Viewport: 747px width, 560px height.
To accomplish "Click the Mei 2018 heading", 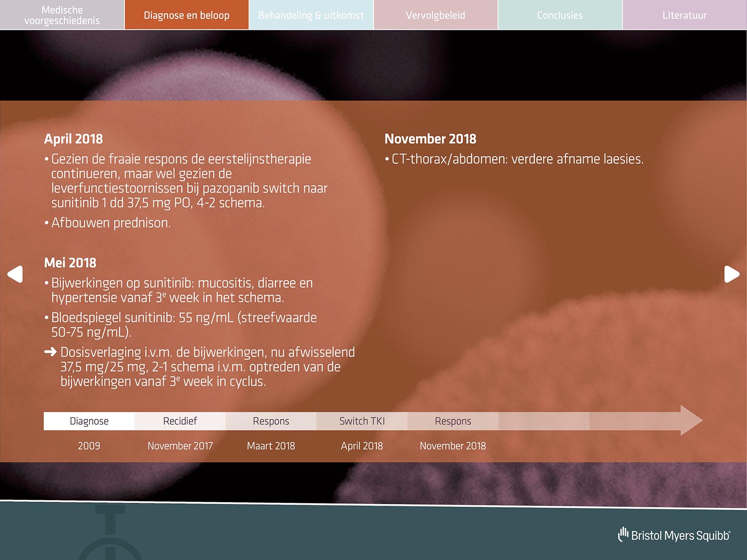I will (70, 263).
